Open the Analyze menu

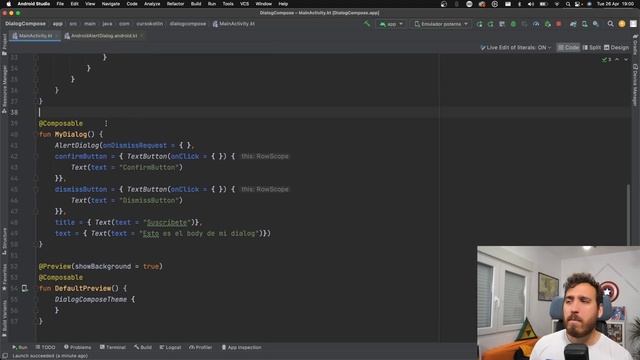click(x=152, y=4)
